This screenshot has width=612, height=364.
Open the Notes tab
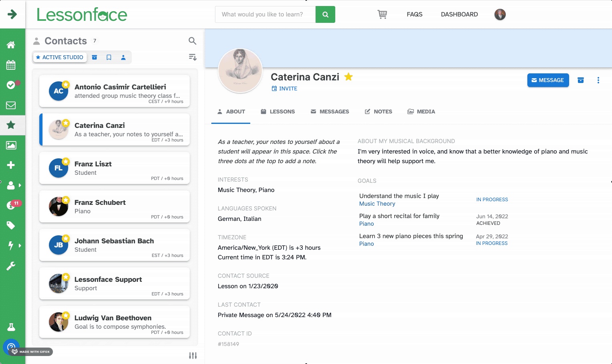click(x=378, y=111)
